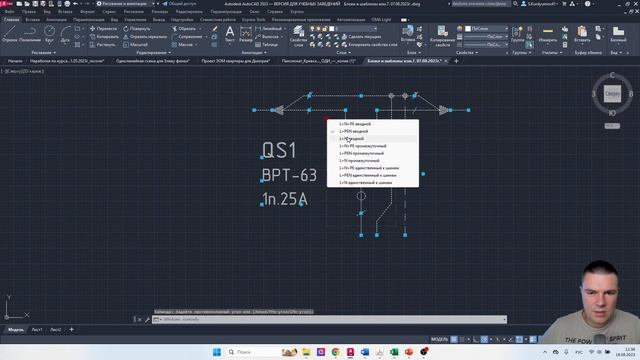Click the Таблица table tool
The height and width of the screenshot is (360, 640).
click(x=266, y=44)
